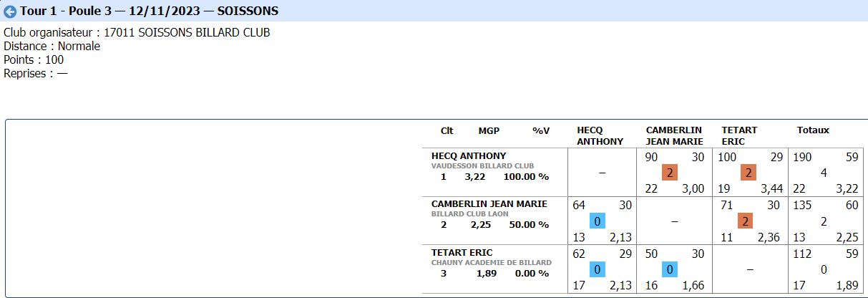Click the Tour 1 - Poule 3 page title
868x298 pixels.
coord(149,11)
